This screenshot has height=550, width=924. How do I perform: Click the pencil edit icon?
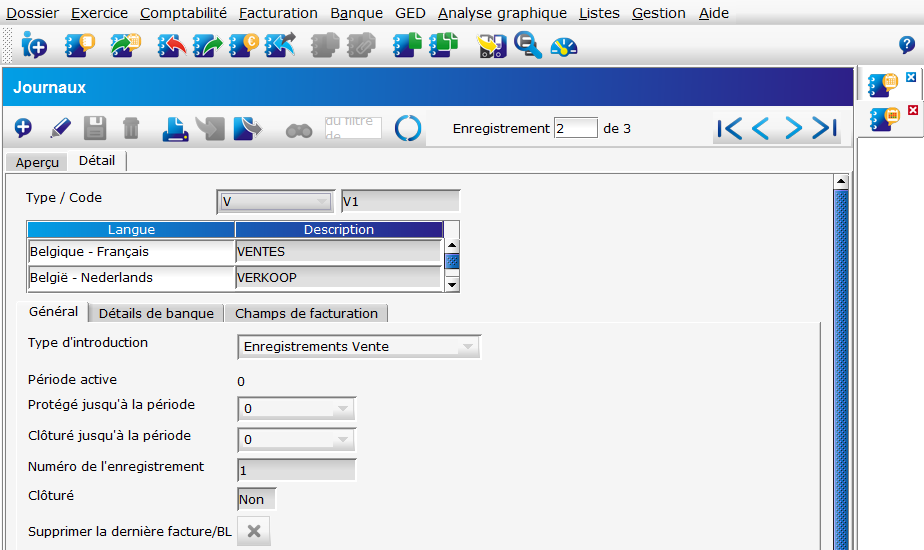click(x=60, y=127)
